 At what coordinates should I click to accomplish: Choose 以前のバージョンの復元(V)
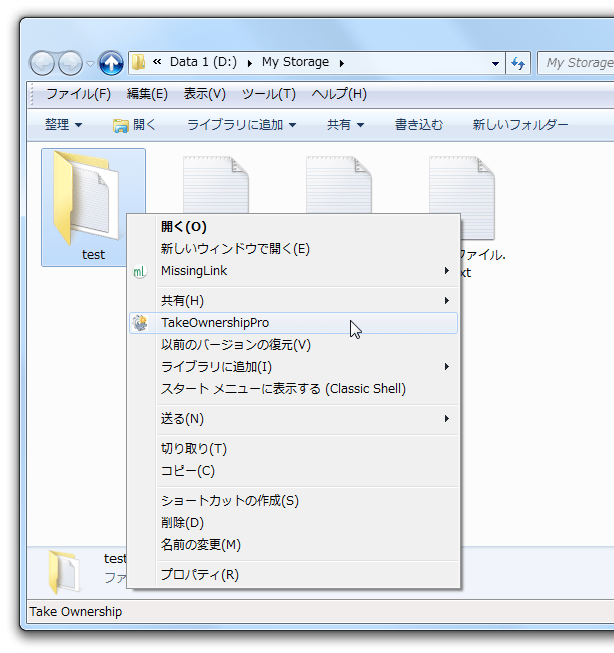tap(293, 345)
